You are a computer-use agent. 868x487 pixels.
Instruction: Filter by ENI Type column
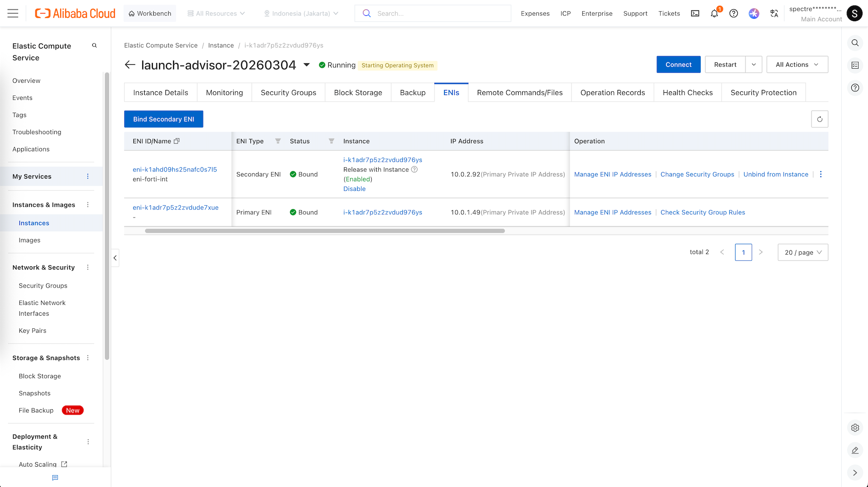[278, 141]
